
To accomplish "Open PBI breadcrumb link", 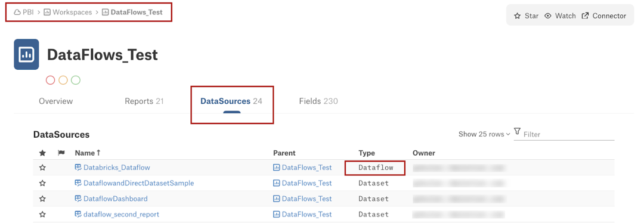I will [x=28, y=13].
